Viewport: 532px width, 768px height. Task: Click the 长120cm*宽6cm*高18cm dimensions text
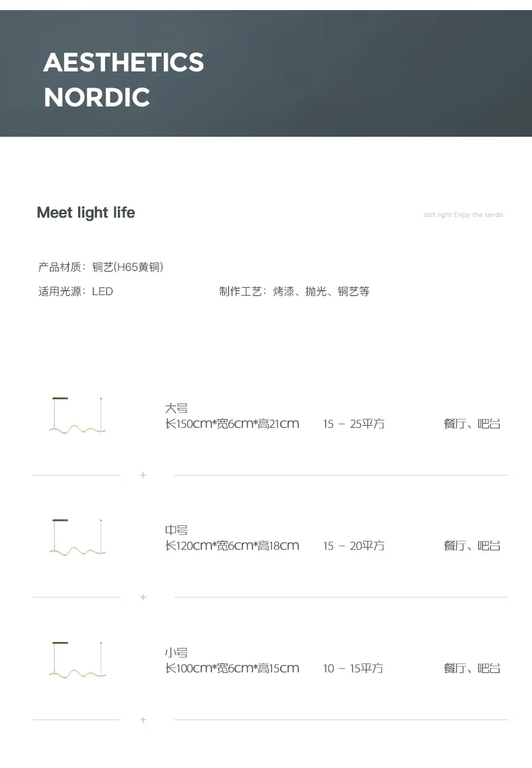tap(232, 546)
